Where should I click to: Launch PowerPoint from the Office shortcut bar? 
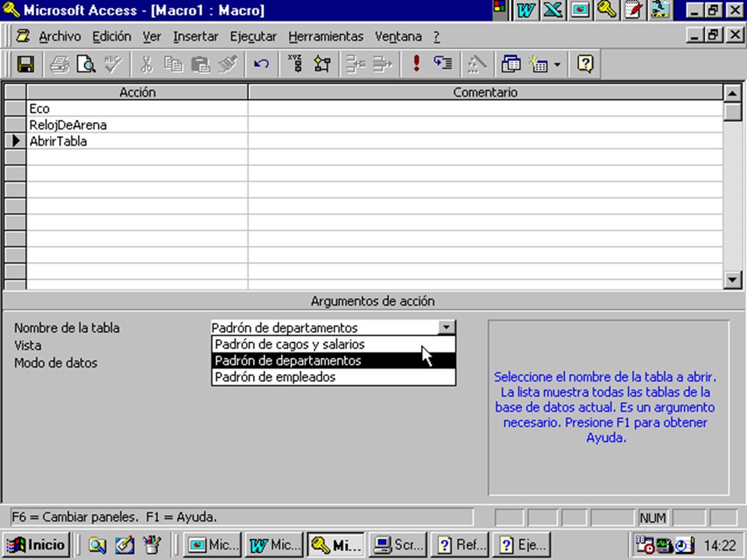click(580, 10)
